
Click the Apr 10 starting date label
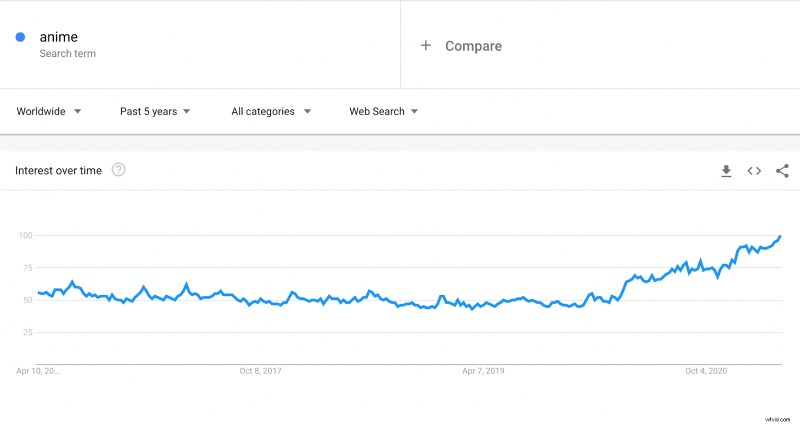tap(38, 371)
